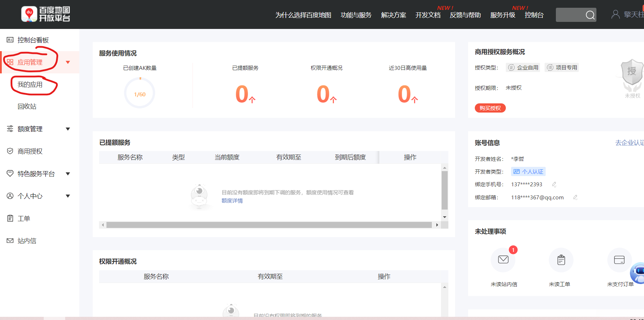The image size is (644, 320).
Task: Select the 企业自用 authorization type
Action: (523, 67)
